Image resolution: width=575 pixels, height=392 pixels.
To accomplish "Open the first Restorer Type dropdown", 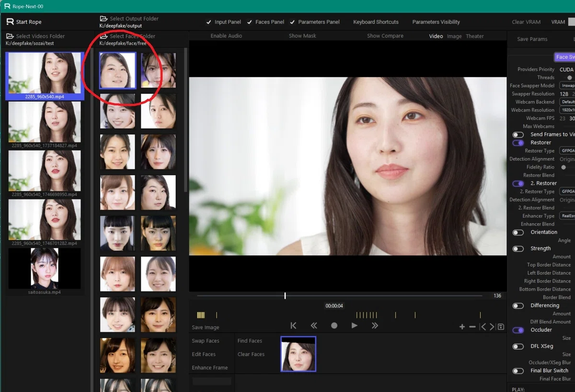I will click(567, 151).
